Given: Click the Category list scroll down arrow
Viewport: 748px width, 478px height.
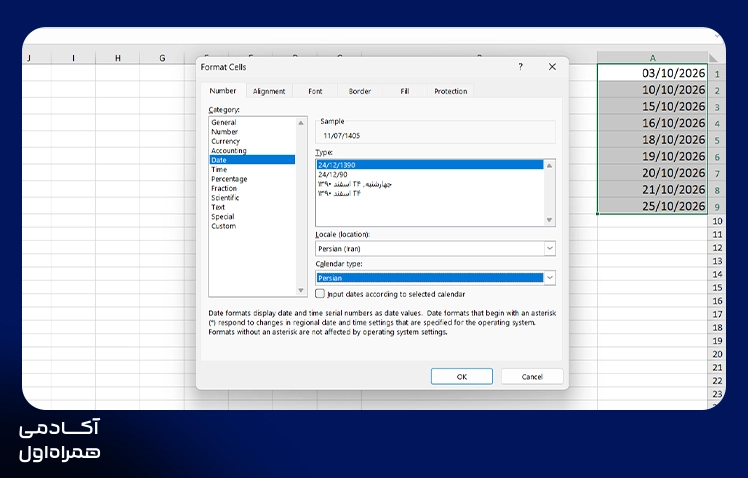Looking at the screenshot, I should click(301, 290).
